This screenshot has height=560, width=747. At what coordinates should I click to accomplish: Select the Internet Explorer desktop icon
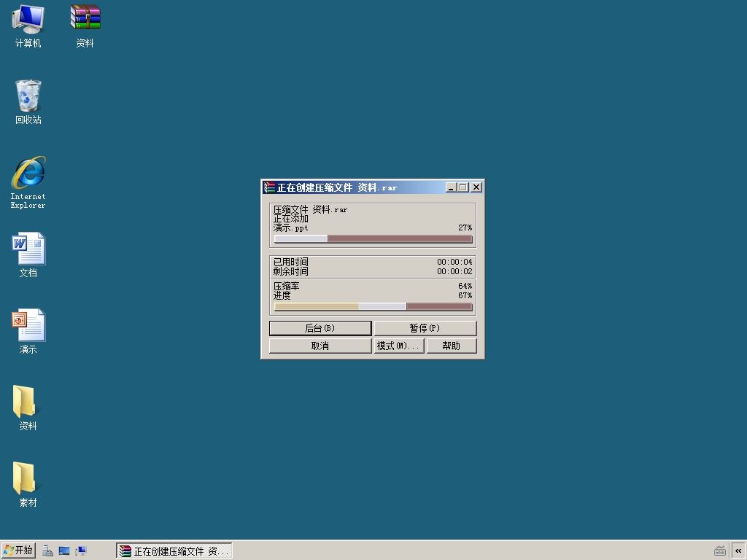point(28,183)
